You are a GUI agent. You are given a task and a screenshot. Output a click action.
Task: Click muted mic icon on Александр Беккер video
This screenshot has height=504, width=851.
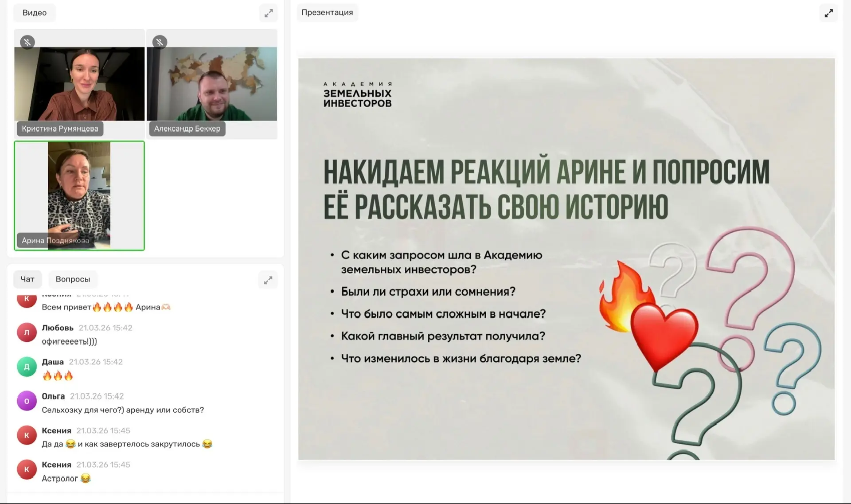click(x=160, y=42)
